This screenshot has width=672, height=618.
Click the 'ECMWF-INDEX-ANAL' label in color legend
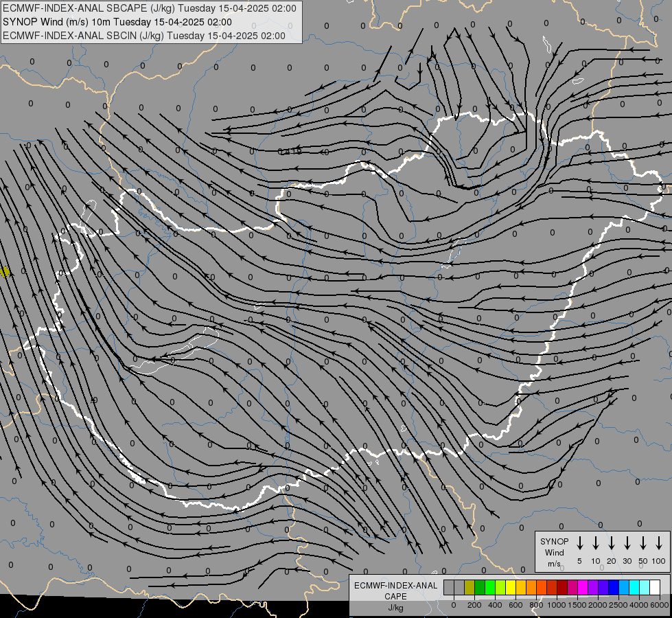coord(395,586)
